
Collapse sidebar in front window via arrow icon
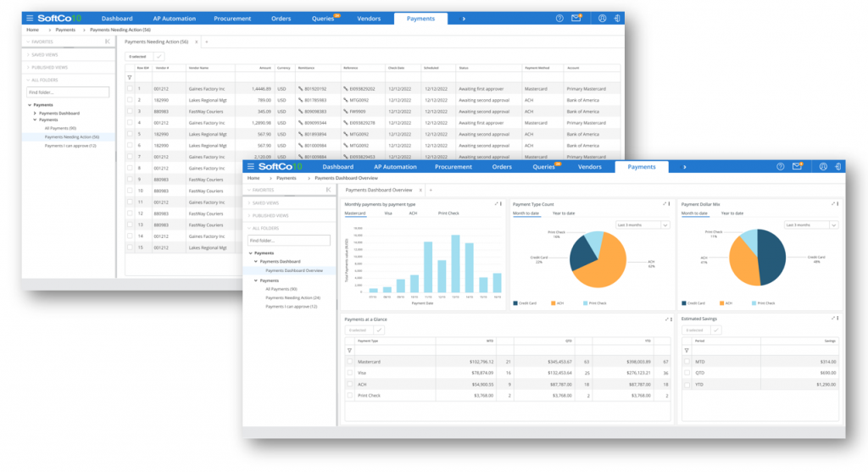click(x=328, y=190)
